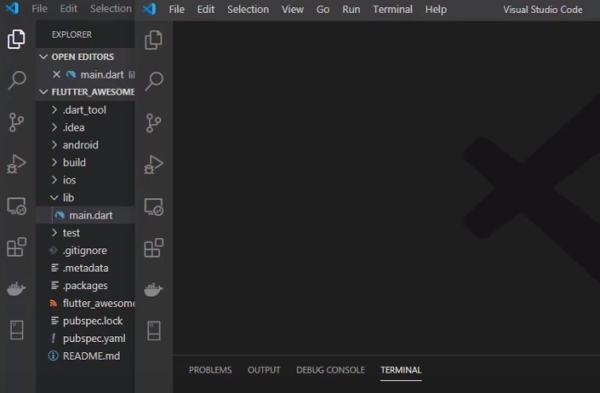Click the bottom device icon in left window activity bar

pyautogui.click(x=16, y=330)
